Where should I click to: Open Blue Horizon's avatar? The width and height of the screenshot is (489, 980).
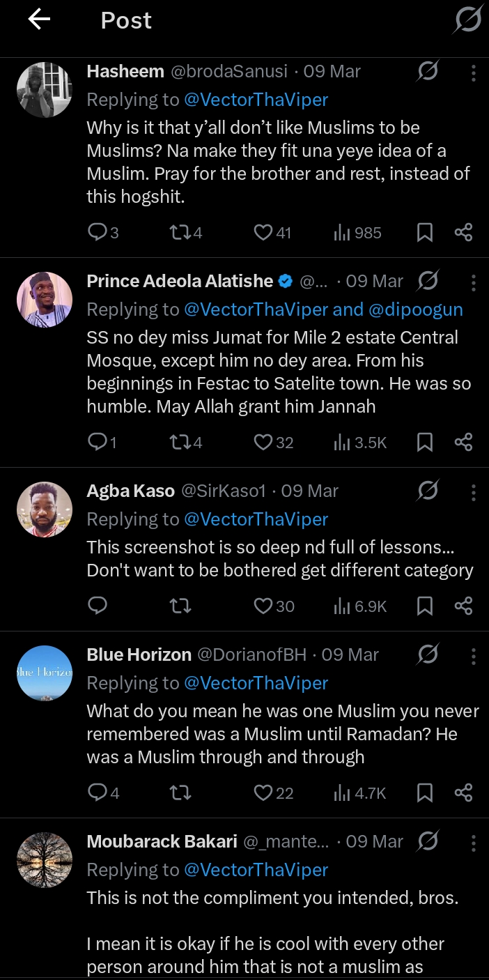45,673
